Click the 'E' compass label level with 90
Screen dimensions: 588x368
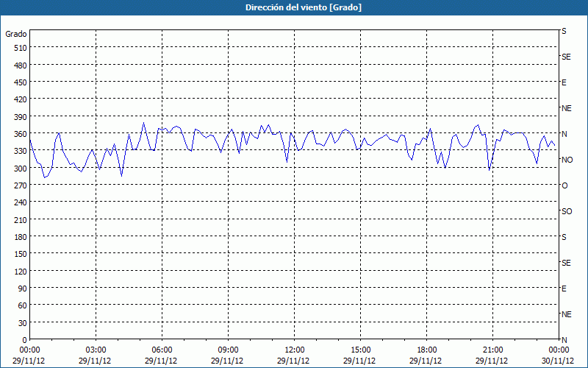tap(564, 289)
